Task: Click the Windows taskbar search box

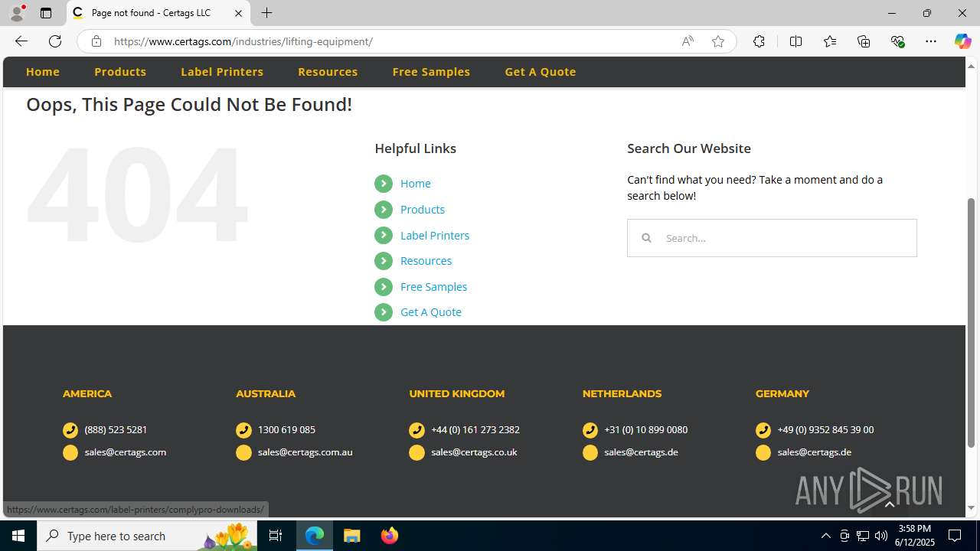Action: pyautogui.click(x=149, y=536)
